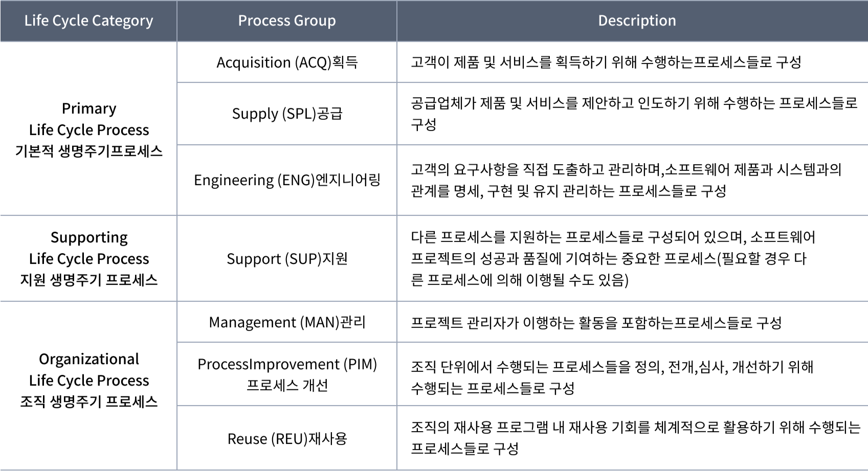
Task: Click the fourth Description body cell
Action: 632,258
